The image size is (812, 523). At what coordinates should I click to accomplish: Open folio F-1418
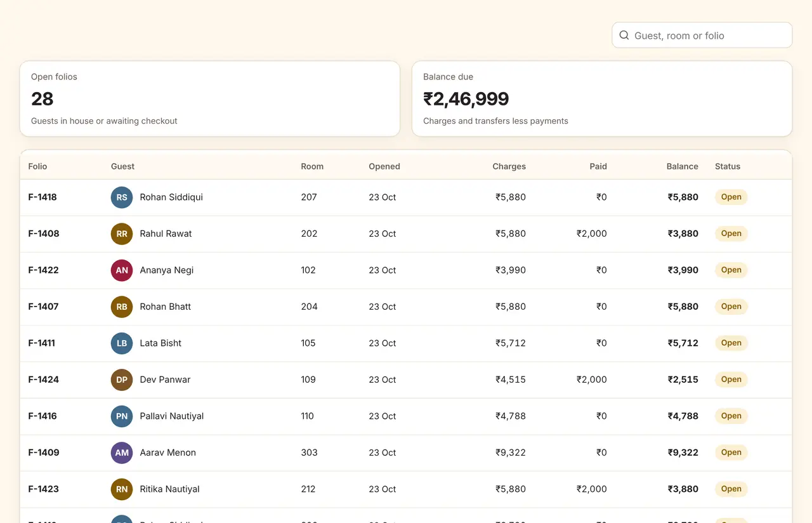43,197
